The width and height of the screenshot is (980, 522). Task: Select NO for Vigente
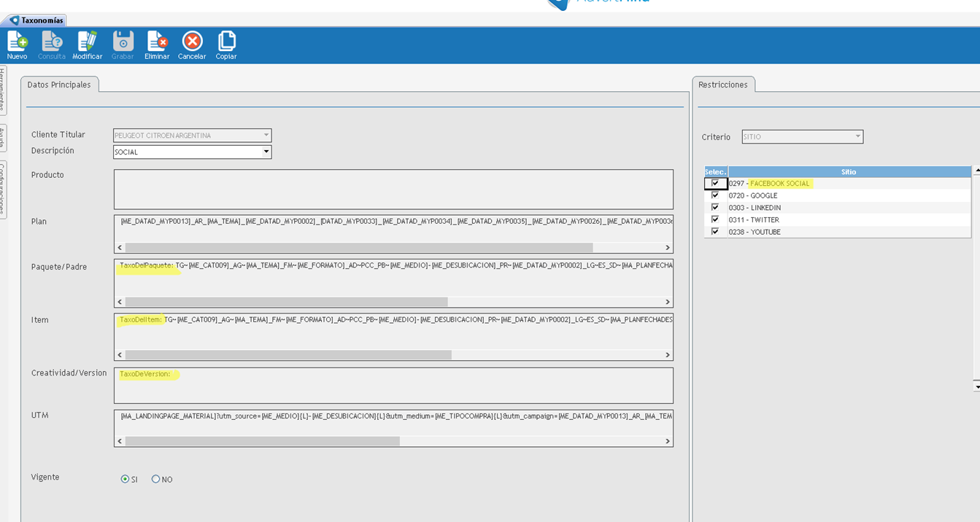tap(155, 480)
